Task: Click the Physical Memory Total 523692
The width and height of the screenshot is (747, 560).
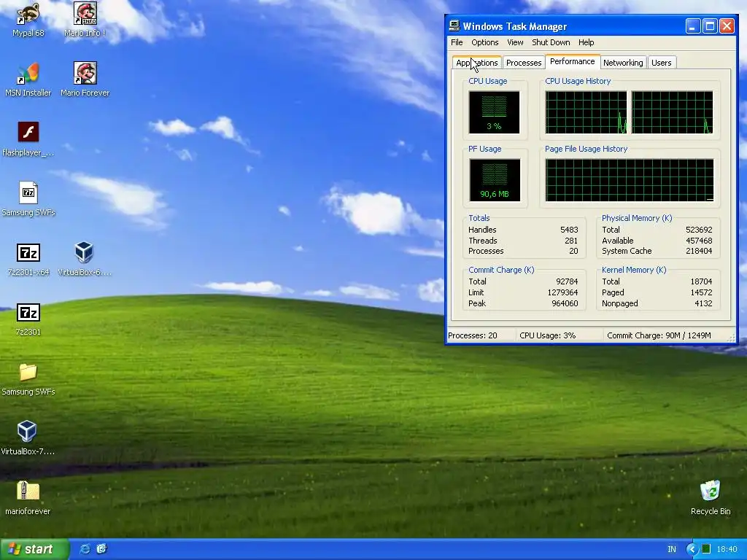Action: tap(699, 230)
